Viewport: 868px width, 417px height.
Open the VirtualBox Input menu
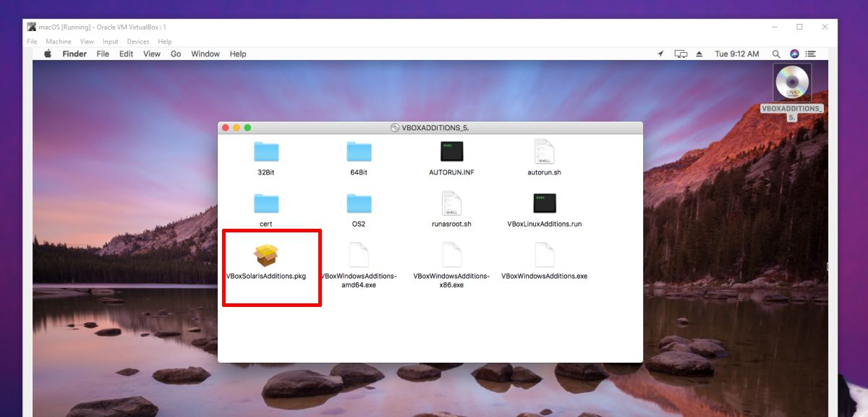click(111, 41)
